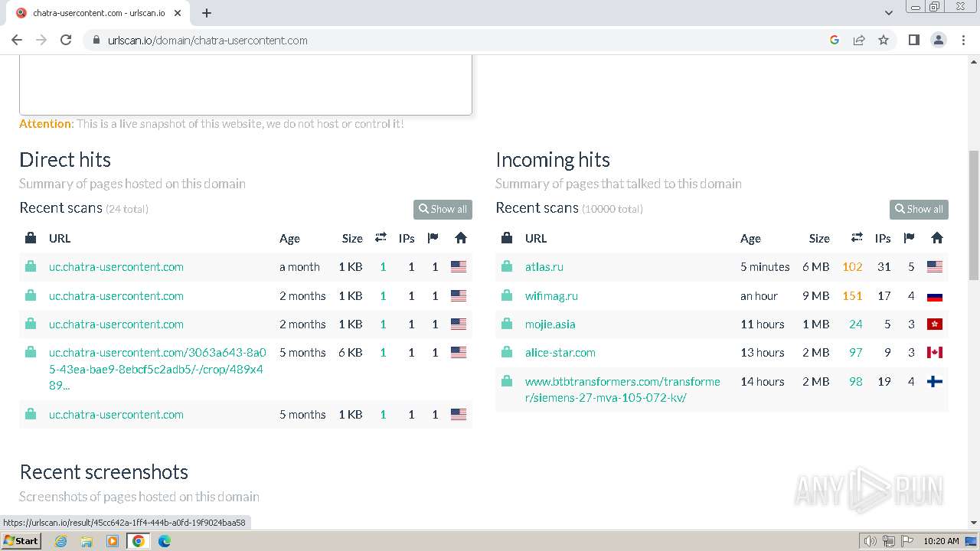Viewport: 980px width, 551px height.
Task: Click the taskbar clock showing 10:20 AM
Action: tap(941, 541)
